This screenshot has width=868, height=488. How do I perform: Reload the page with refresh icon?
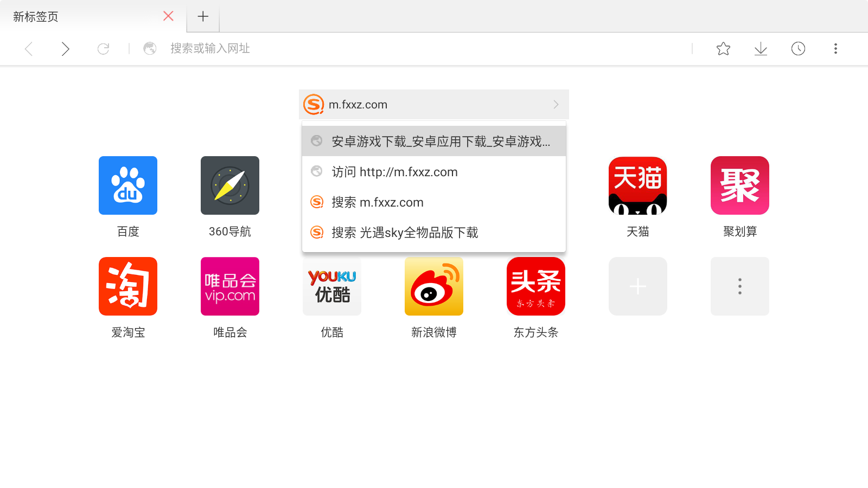pyautogui.click(x=103, y=49)
